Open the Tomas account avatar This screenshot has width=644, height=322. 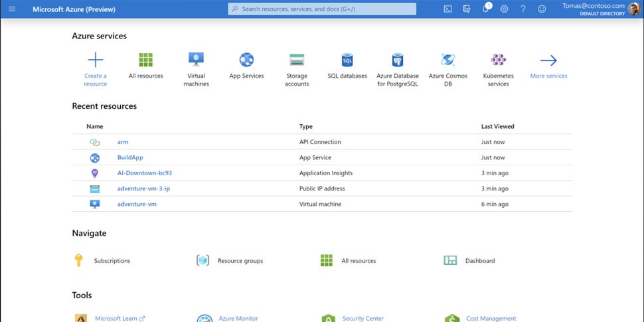tap(634, 9)
